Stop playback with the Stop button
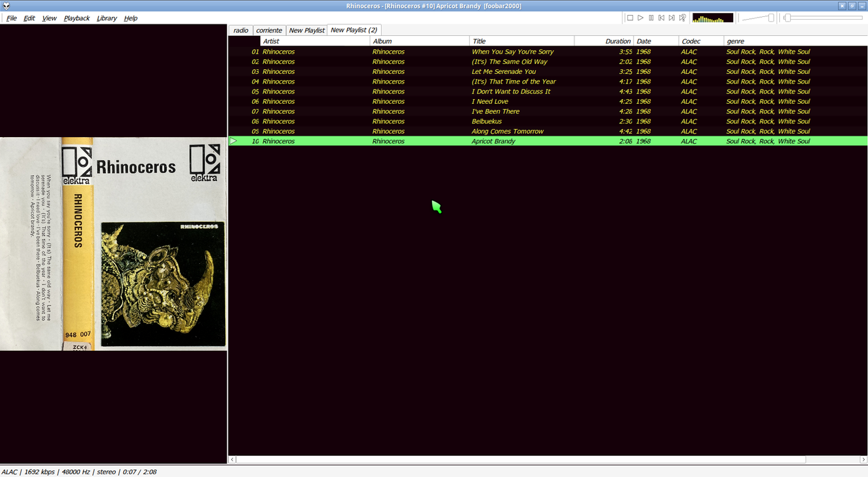868x477 pixels. [x=630, y=18]
